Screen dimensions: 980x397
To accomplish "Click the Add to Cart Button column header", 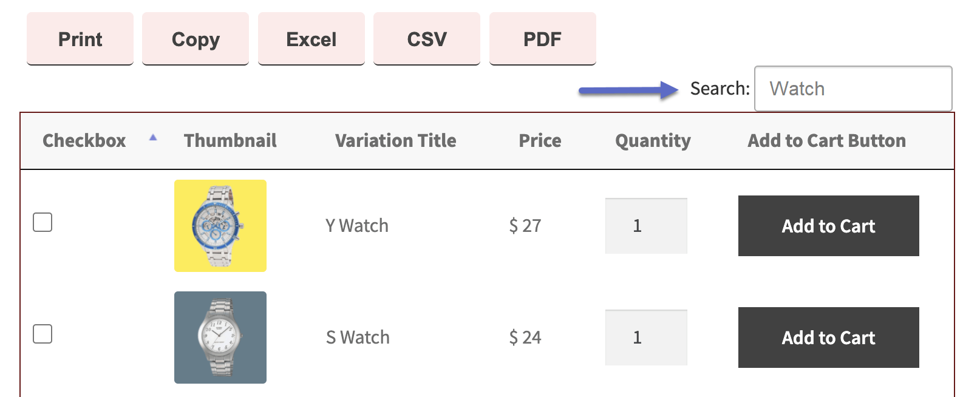I will (826, 140).
